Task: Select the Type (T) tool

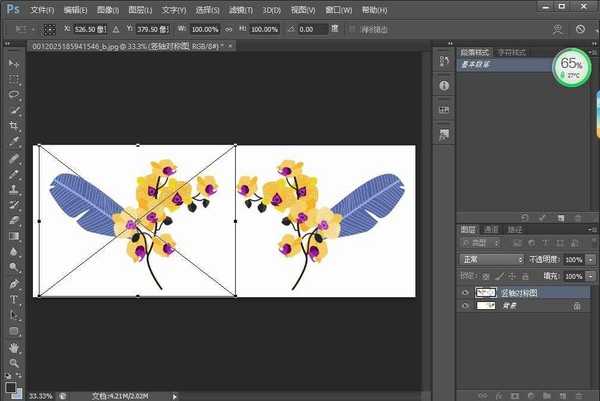Action: tap(14, 299)
